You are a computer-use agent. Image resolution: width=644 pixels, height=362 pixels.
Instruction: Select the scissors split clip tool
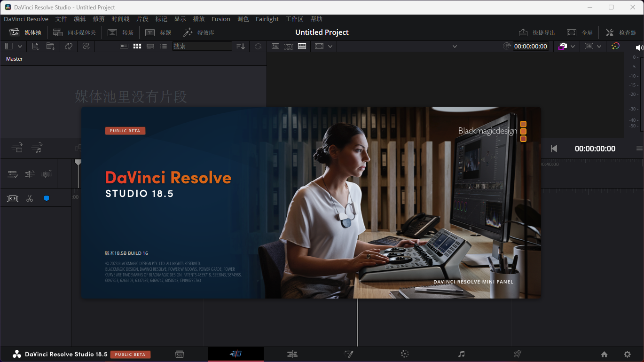coord(30,198)
